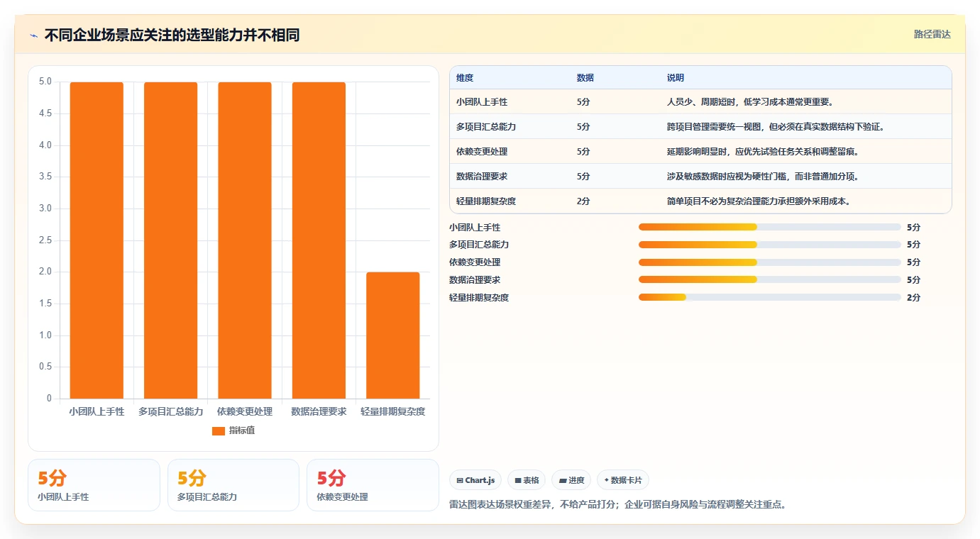The height and width of the screenshot is (539, 980).
Task: Click the 小团队上手性 bar in chart
Action: pos(97,240)
